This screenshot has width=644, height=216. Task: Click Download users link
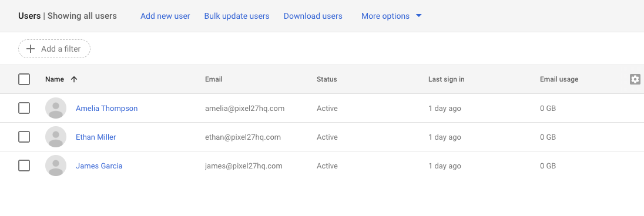pyautogui.click(x=313, y=16)
